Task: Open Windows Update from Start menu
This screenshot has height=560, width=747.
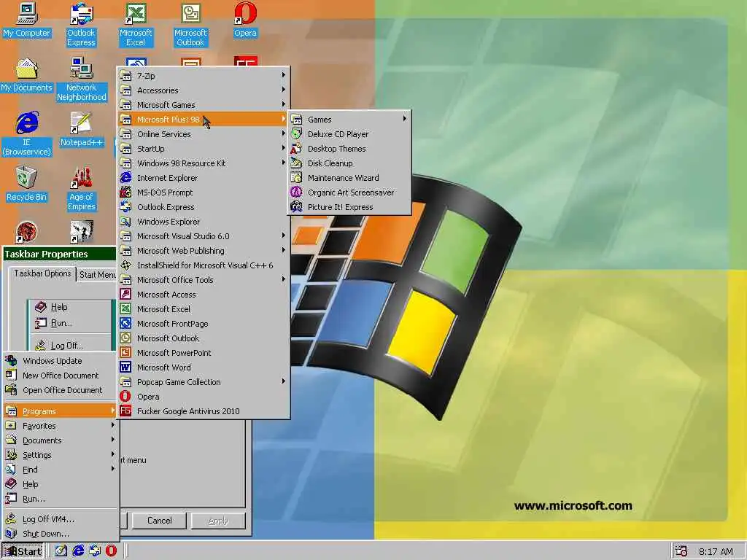Action: pyautogui.click(x=60, y=361)
